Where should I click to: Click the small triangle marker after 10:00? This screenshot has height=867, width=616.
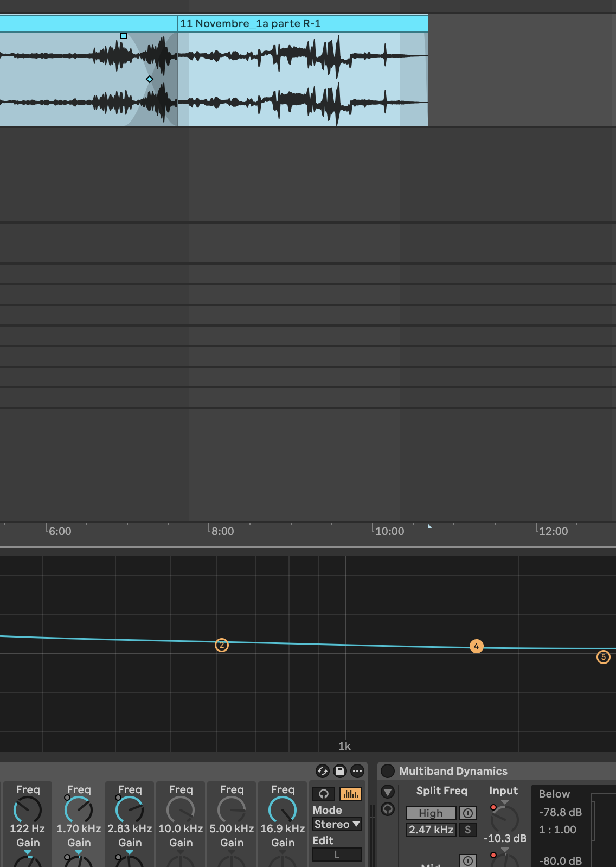[429, 526]
